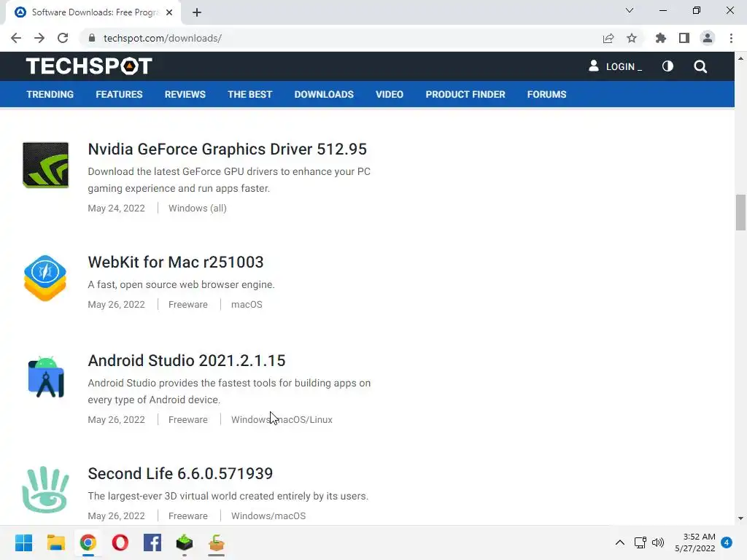Click the page vertical scrollbar thumb
Screen dimensions: 747x560
740,212
